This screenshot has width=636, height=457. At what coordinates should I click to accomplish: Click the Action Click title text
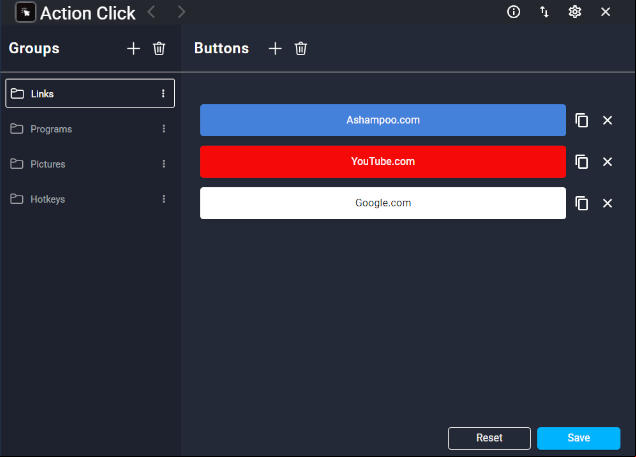(x=88, y=13)
